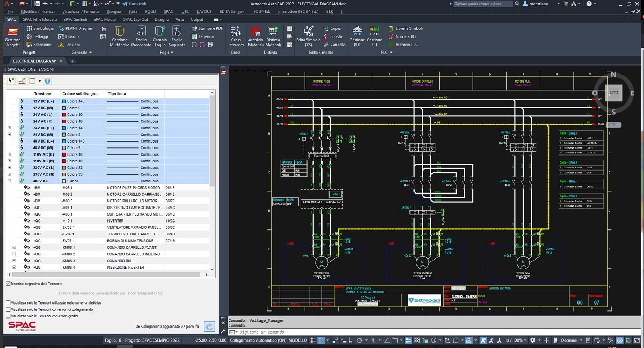Uncheck Inserisci segnalino dati Tensione
This screenshot has height=348, width=644.
tap(8, 283)
